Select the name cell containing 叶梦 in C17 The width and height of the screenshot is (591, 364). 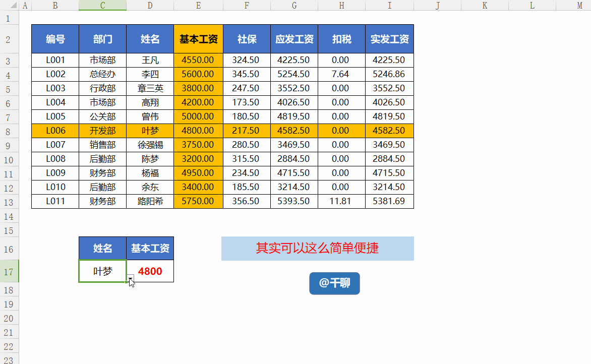pyautogui.click(x=102, y=271)
